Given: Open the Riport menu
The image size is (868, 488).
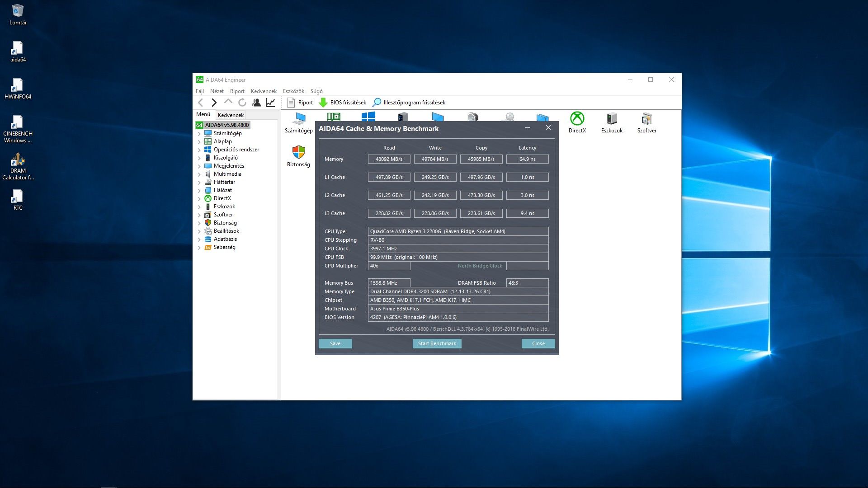Looking at the screenshot, I should (x=237, y=91).
